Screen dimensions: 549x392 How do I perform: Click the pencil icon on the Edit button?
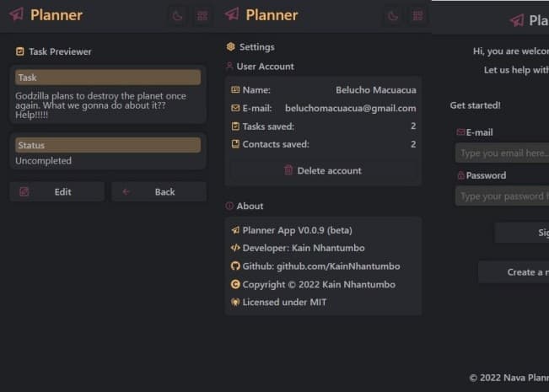tap(24, 191)
